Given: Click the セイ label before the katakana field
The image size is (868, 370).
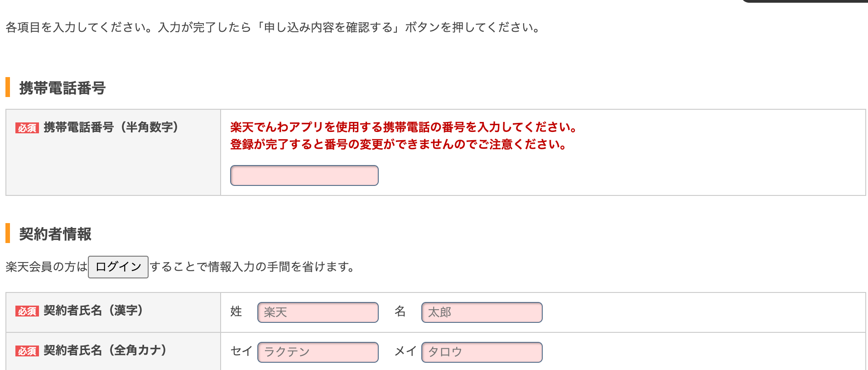Looking at the screenshot, I should click(x=241, y=351).
